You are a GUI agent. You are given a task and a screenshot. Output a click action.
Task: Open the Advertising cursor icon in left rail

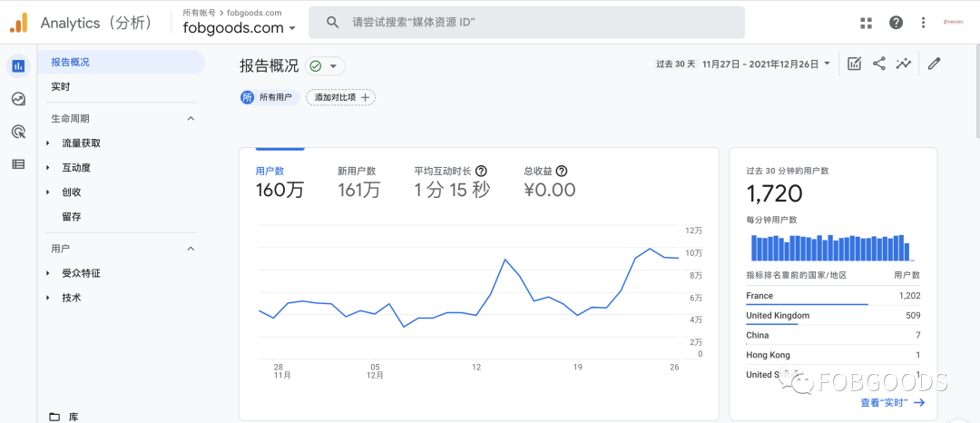[18, 132]
